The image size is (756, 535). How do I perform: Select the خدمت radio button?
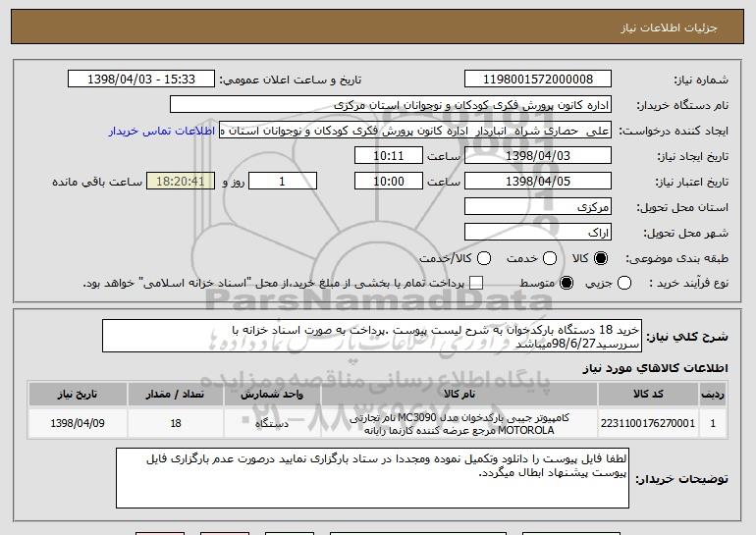point(550,258)
